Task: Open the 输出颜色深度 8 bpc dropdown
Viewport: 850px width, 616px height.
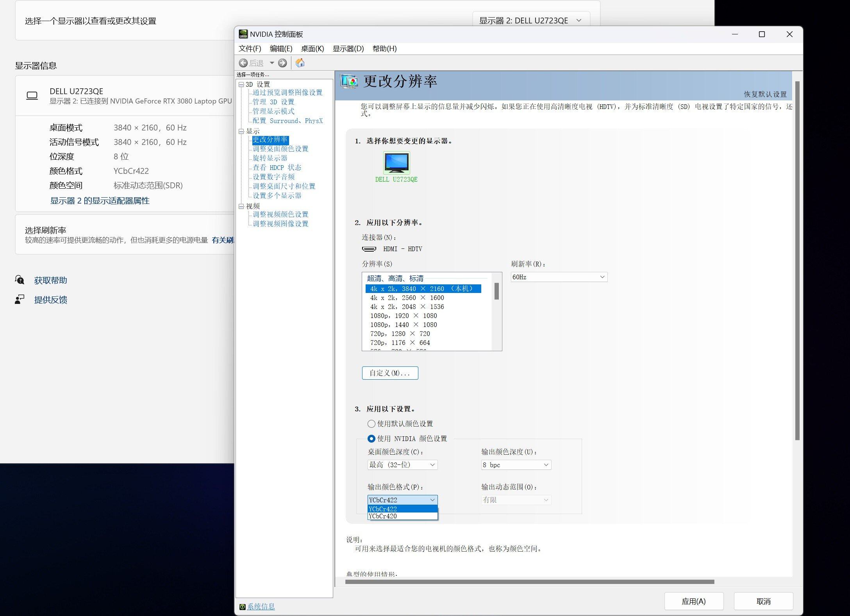Action: (516, 465)
